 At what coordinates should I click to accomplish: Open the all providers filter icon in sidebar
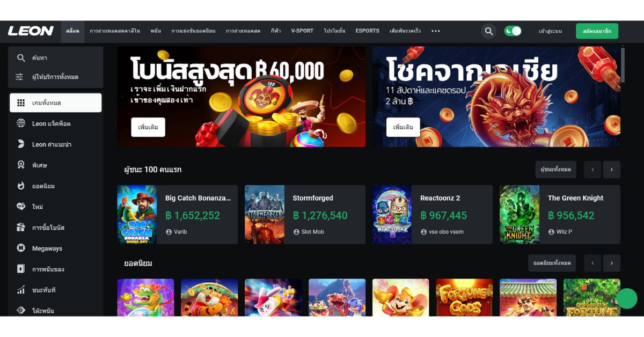pos(20,77)
